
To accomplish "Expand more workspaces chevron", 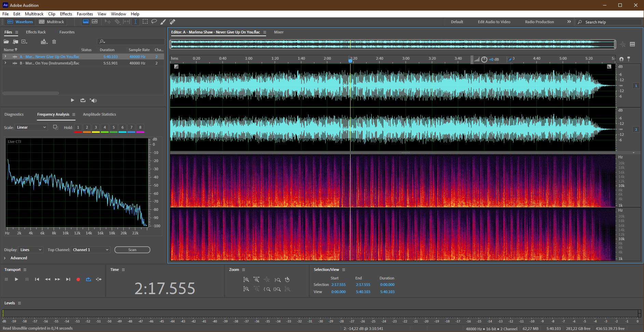I will click(x=569, y=21).
